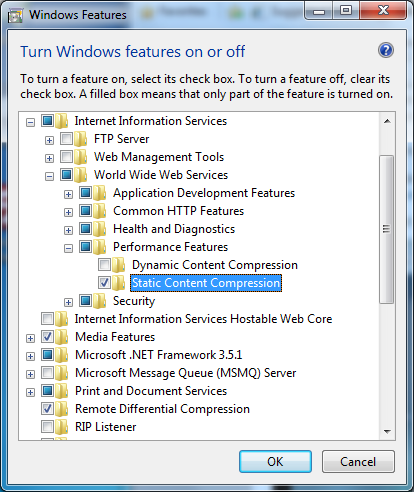Select the Health and Diagnostics label
Screen dimensions: 414x492
click(174, 229)
